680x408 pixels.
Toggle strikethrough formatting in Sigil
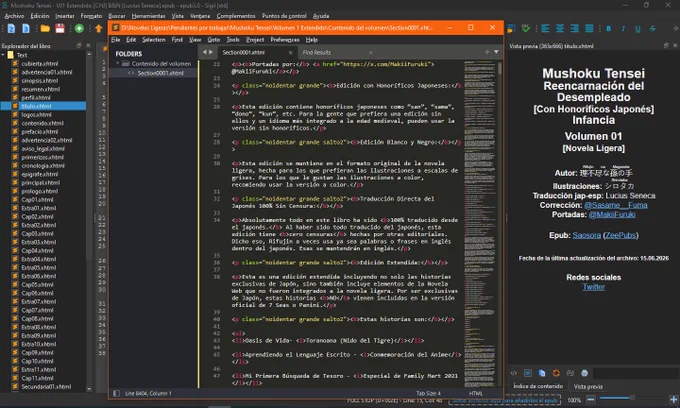coord(652,29)
